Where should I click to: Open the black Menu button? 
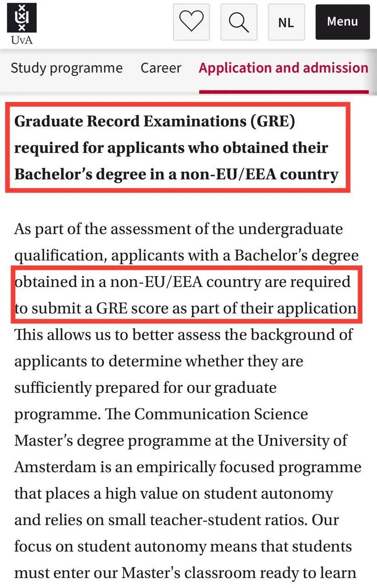click(x=343, y=22)
